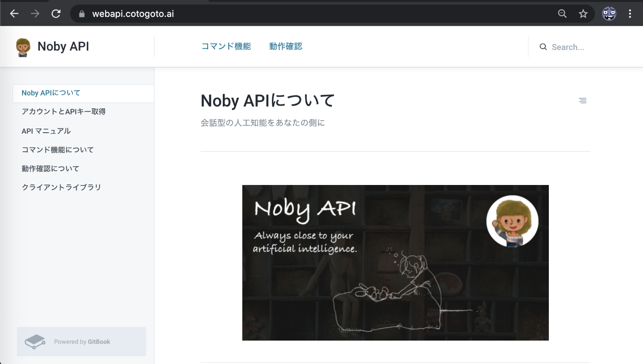Go back with the browser back arrow
This screenshot has width=643, height=364.
14,14
